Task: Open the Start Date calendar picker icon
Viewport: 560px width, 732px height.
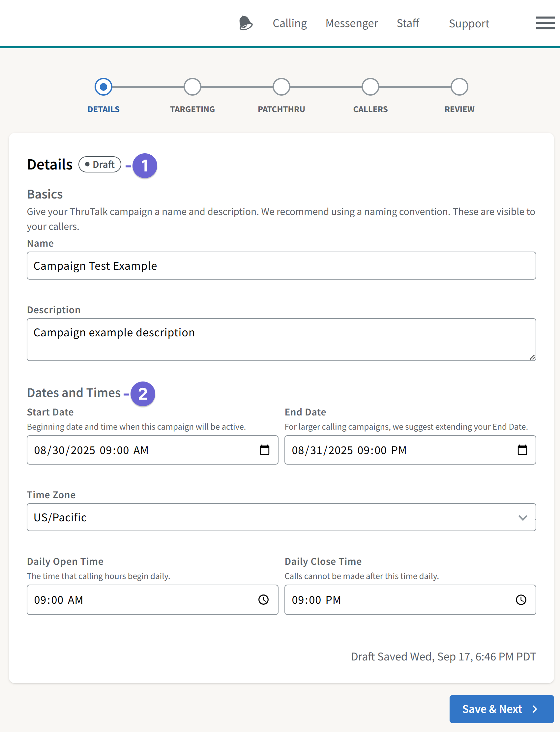Action: pyautogui.click(x=264, y=450)
